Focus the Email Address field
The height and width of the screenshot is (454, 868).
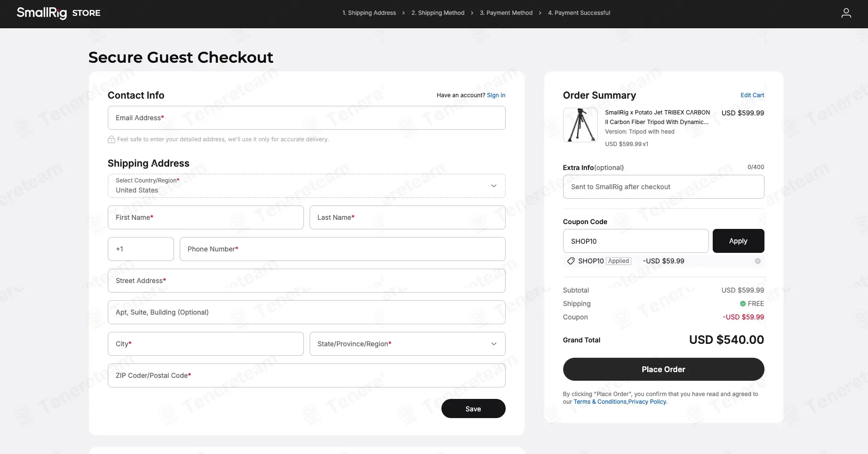click(x=307, y=118)
